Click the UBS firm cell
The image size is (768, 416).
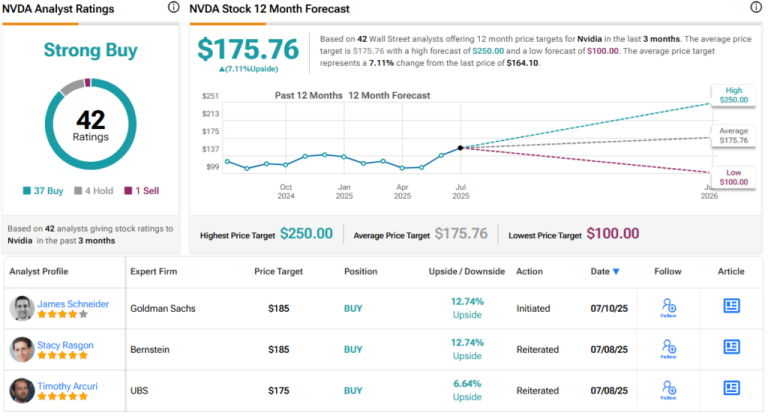tap(139, 391)
